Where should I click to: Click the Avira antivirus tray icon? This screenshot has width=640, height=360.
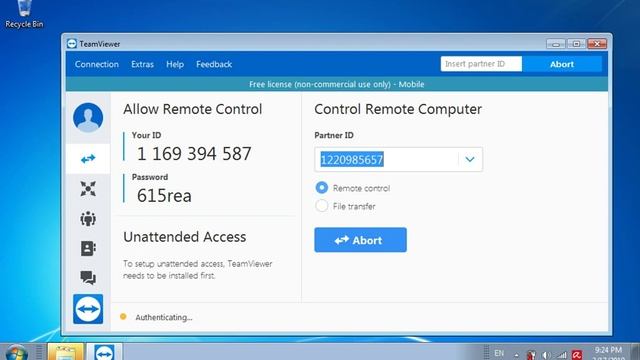[x=577, y=355]
